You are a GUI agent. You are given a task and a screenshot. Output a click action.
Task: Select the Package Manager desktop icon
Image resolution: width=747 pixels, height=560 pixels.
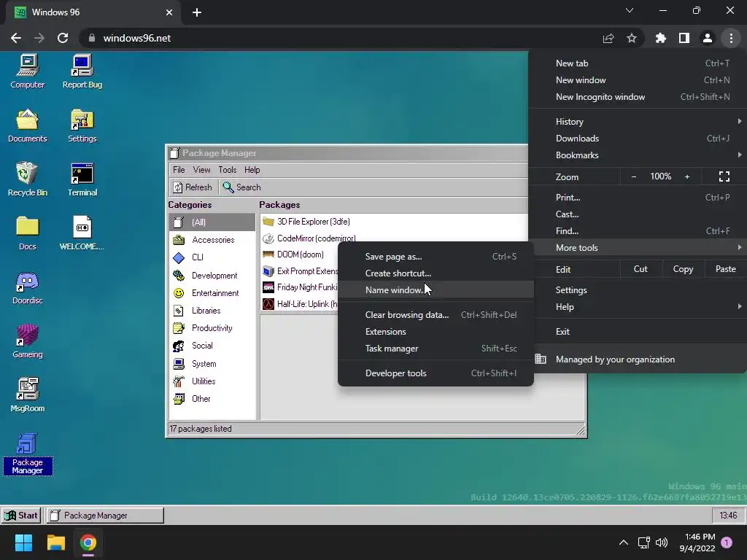pyautogui.click(x=27, y=454)
